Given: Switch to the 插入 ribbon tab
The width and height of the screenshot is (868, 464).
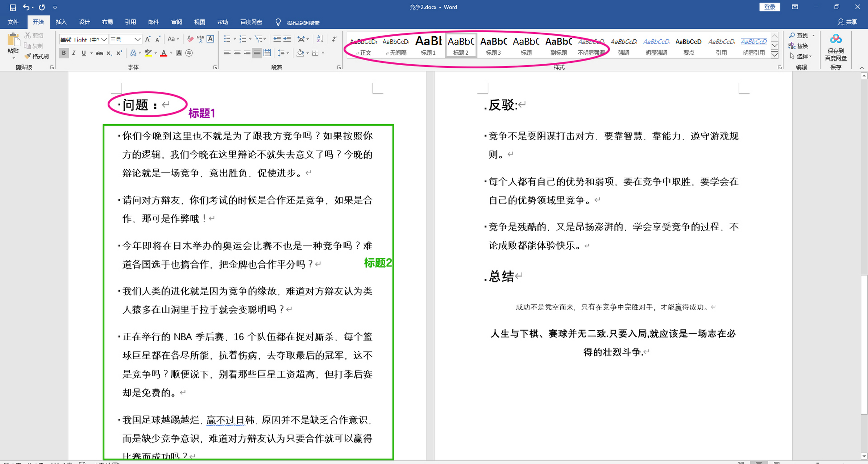Looking at the screenshot, I should click(61, 22).
